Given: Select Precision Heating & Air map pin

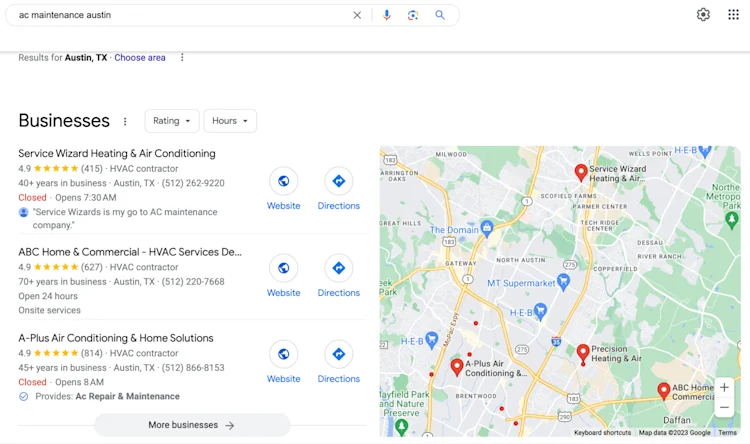Looking at the screenshot, I should click(x=583, y=354).
